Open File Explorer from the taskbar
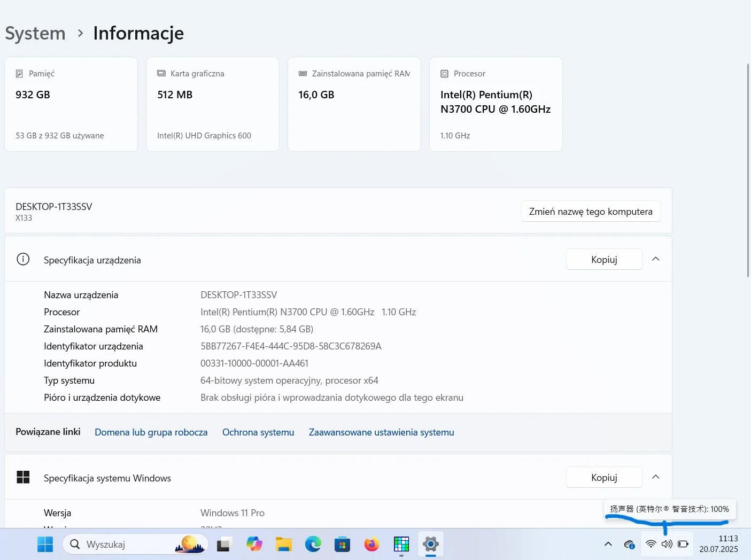 click(x=284, y=545)
